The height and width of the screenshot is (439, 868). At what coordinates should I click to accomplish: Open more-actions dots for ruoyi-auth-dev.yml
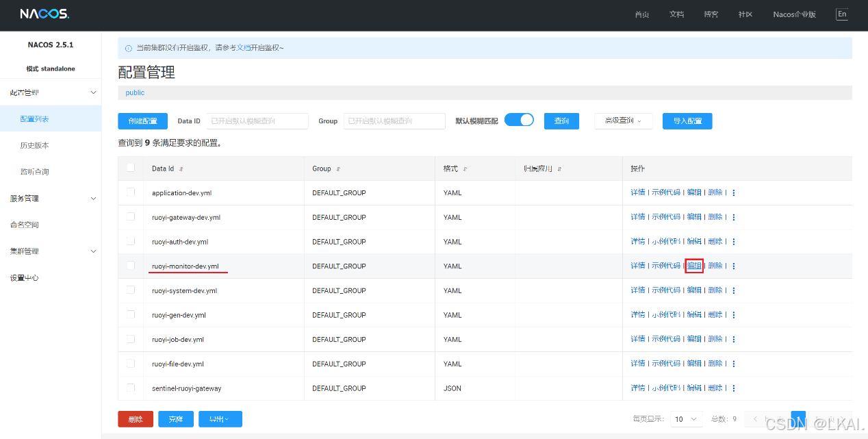pyautogui.click(x=734, y=242)
